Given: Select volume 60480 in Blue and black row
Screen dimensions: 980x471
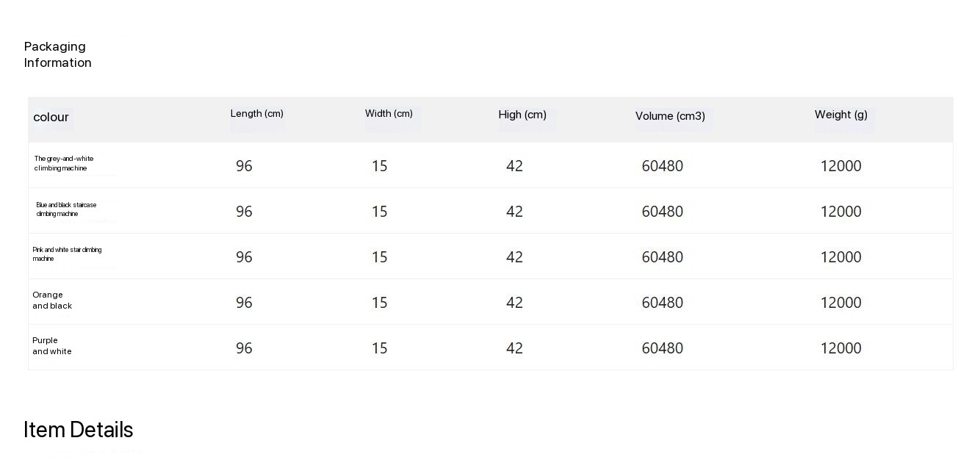Looking at the screenshot, I should pos(662,212).
